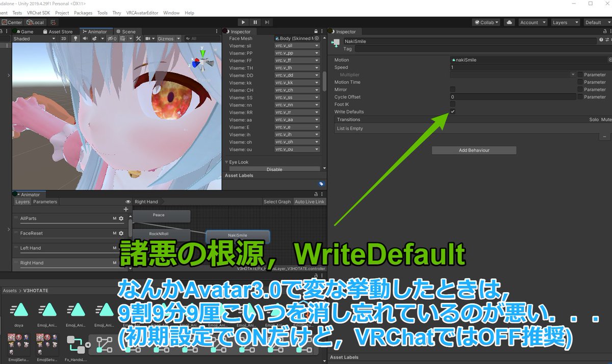Image resolution: width=612 pixels, height=364 pixels.
Task: Open the component tools wrench icon
Action: 138,39
